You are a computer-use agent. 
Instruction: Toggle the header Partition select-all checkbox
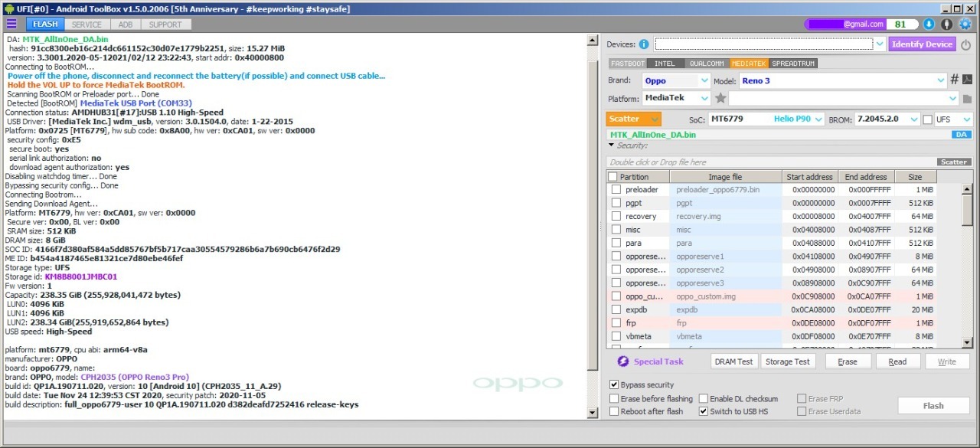(x=612, y=177)
